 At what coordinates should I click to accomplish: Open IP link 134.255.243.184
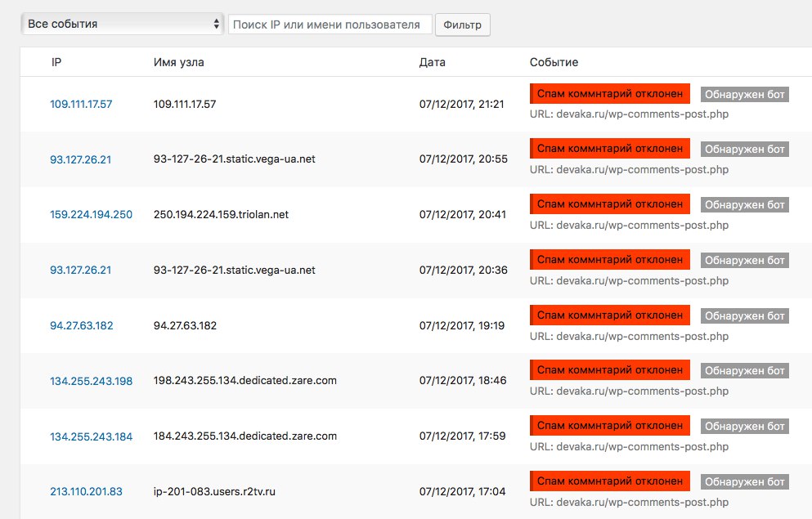91,436
